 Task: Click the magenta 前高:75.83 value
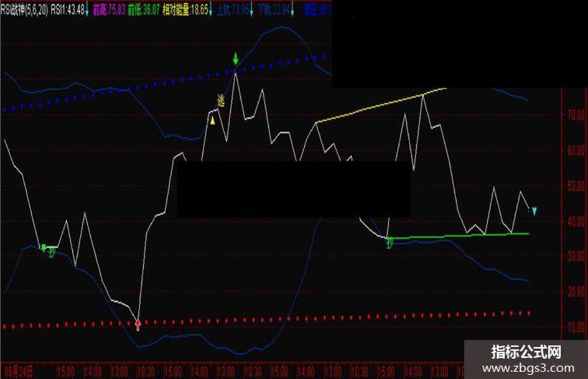[x=109, y=10]
